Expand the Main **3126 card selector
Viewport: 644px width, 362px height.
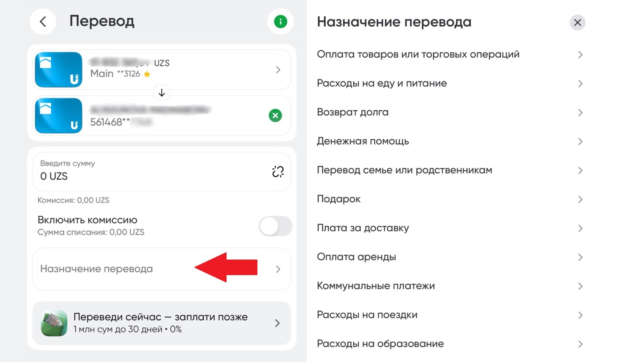pos(278,70)
